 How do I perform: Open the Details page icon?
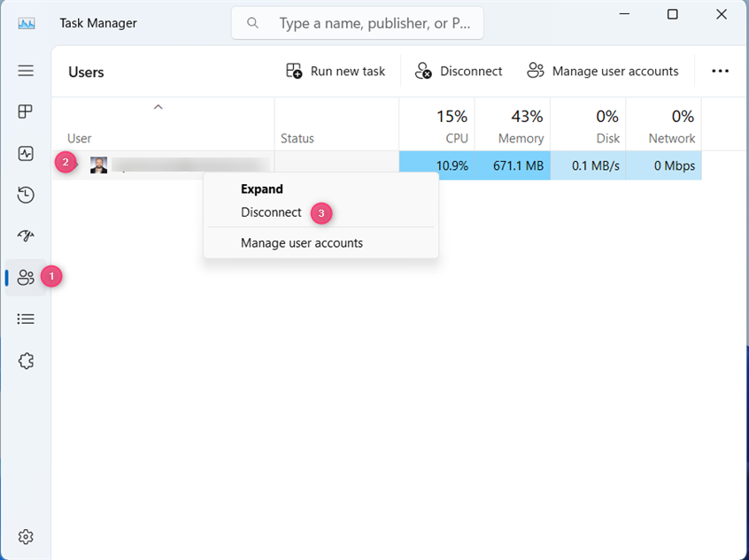[26, 318]
